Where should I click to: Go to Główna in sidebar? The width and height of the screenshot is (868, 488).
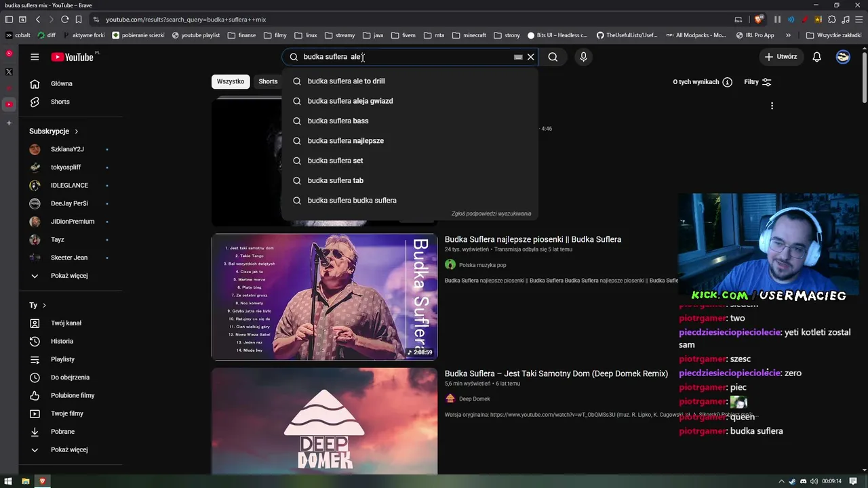71,84
